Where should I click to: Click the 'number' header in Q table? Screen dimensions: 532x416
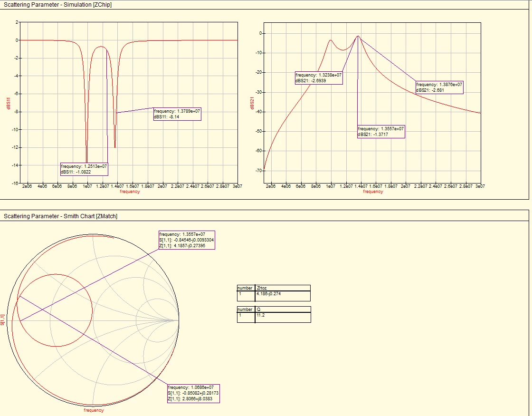point(246,310)
